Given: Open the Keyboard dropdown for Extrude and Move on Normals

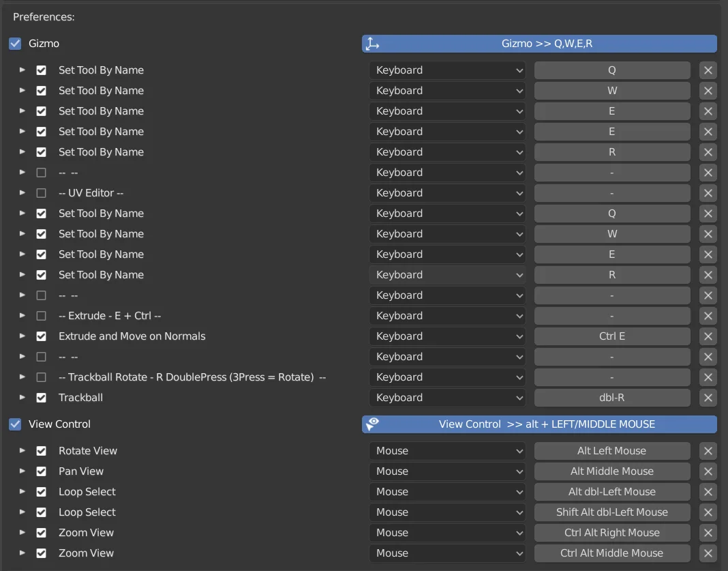Looking at the screenshot, I should click(x=446, y=336).
